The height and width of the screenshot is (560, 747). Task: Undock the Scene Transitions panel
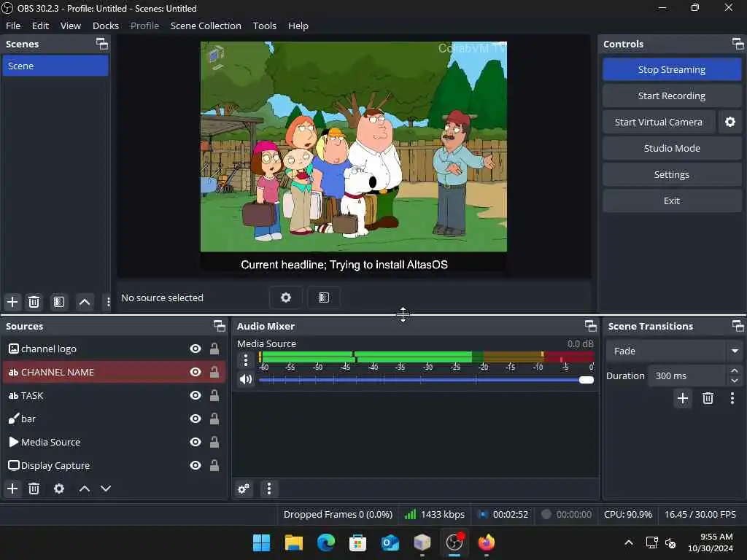point(738,326)
